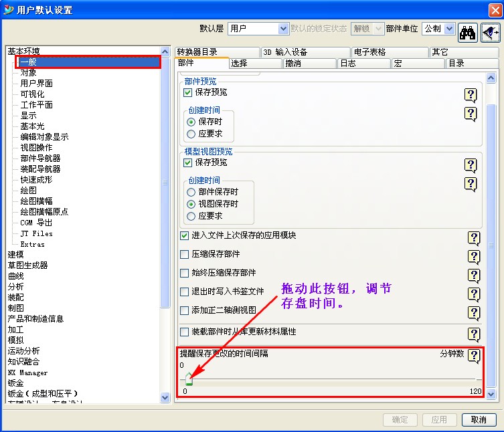Select NX Manager category

(27, 372)
